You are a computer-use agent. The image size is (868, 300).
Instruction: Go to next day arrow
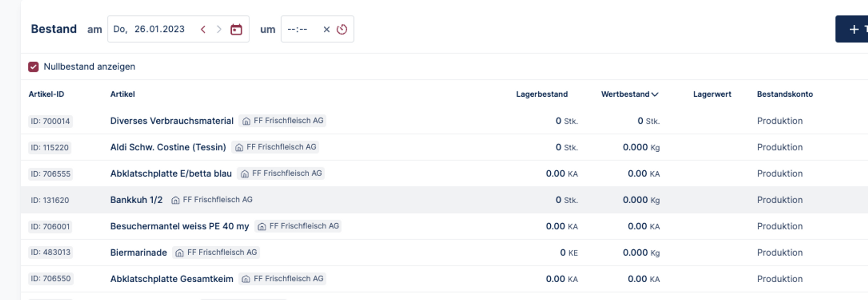[219, 29]
